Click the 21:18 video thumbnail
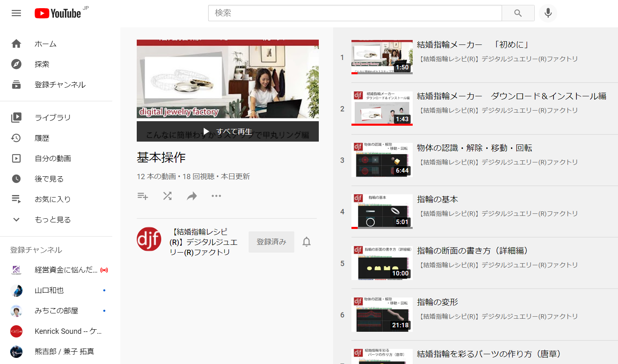618x364 pixels. [382, 315]
